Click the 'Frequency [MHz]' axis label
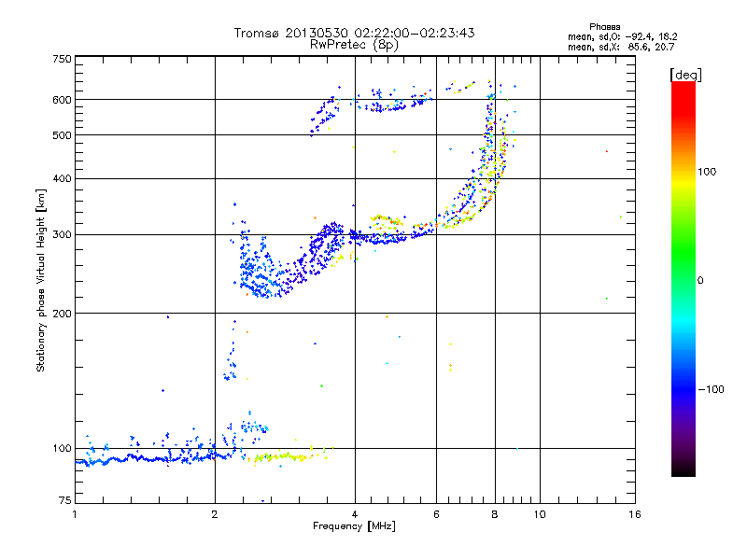747x560 pixels. pos(354,526)
